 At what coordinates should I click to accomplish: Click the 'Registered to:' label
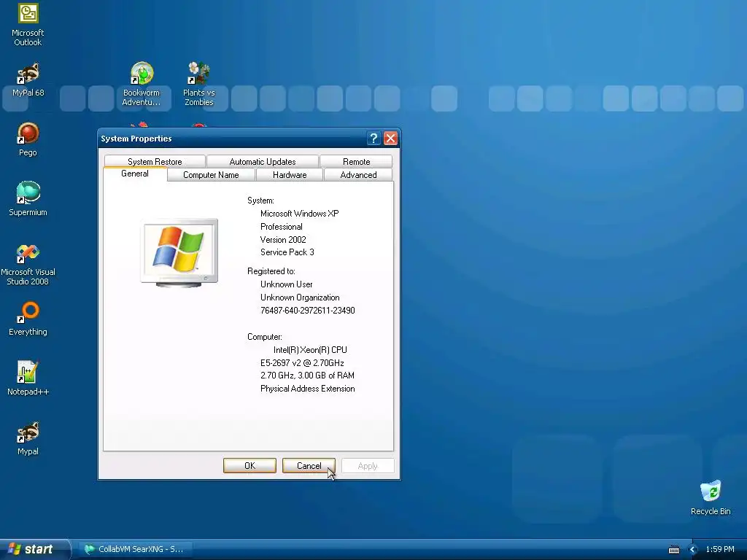(x=271, y=271)
